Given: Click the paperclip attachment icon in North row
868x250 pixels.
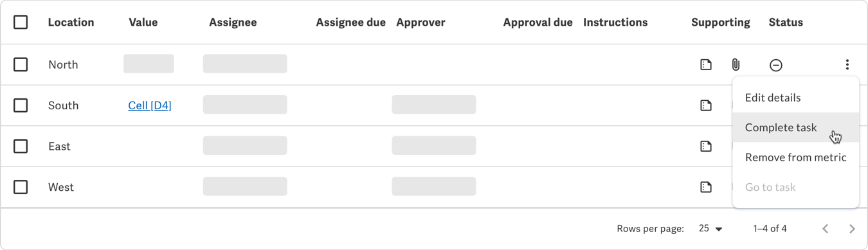Looking at the screenshot, I should [736, 65].
